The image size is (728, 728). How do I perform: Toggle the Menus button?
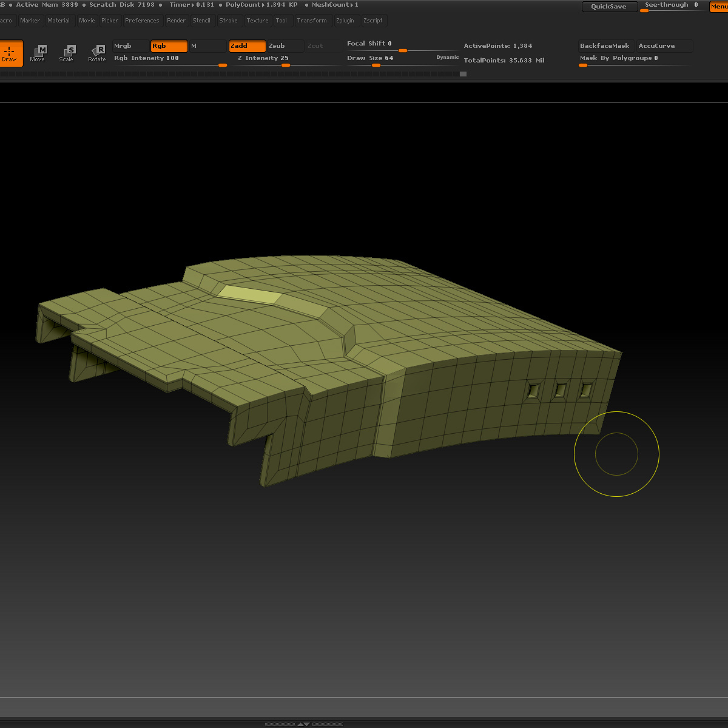click(719, 7)
